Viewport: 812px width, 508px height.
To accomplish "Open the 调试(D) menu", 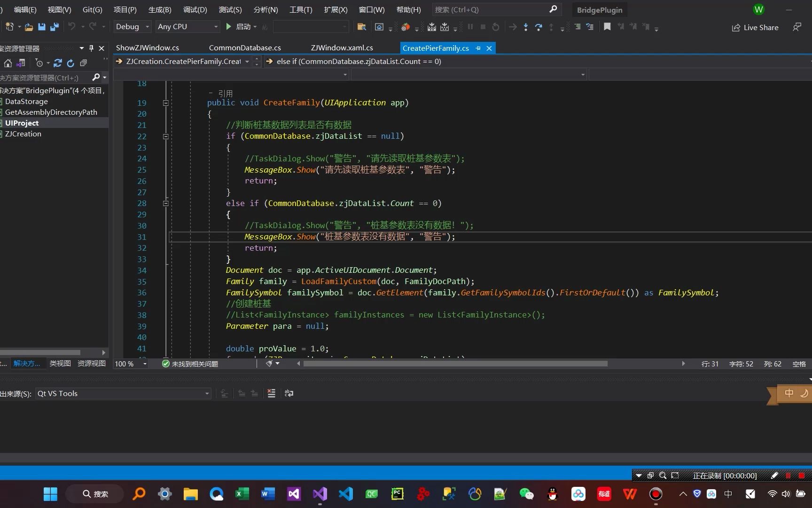I will [195, 9].
